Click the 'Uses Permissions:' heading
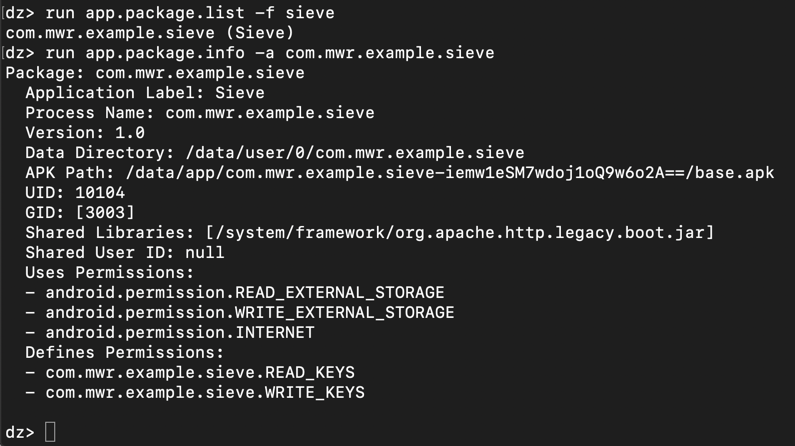This screenshot has width=795, height=446. 110,273
